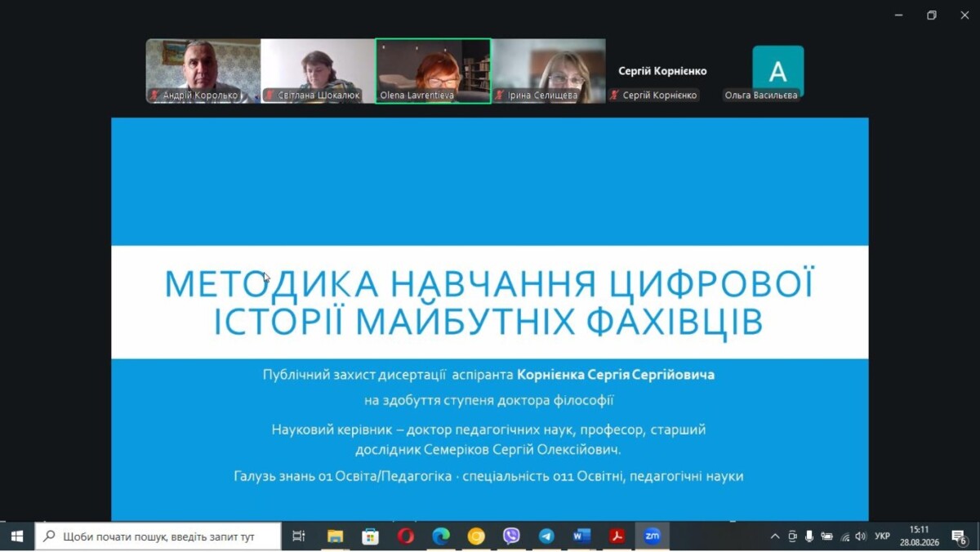Open the Opera browser icon
The width and height of the screenshot is (980, 552).
(406, 536)
